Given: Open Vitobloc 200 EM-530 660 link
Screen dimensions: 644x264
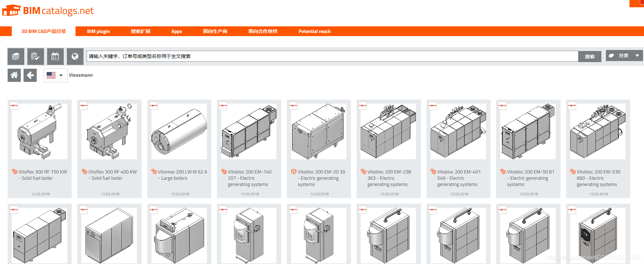Looking at the screenshot, I should point(598,178).
